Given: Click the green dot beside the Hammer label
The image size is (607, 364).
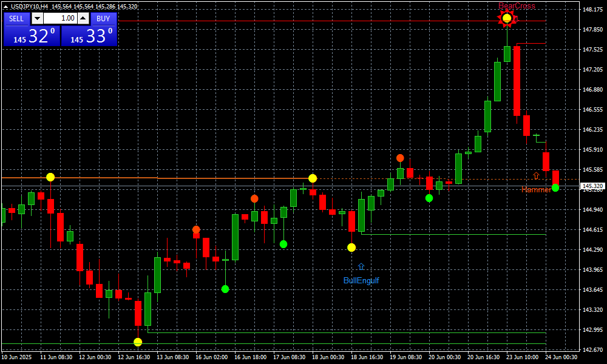Looking at the screenshot, I should point(555,188).
